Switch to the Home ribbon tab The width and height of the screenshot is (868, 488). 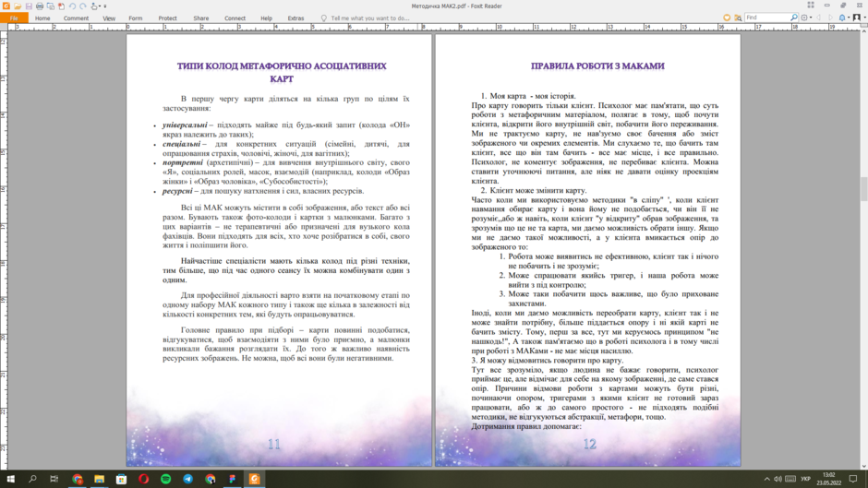42,18
